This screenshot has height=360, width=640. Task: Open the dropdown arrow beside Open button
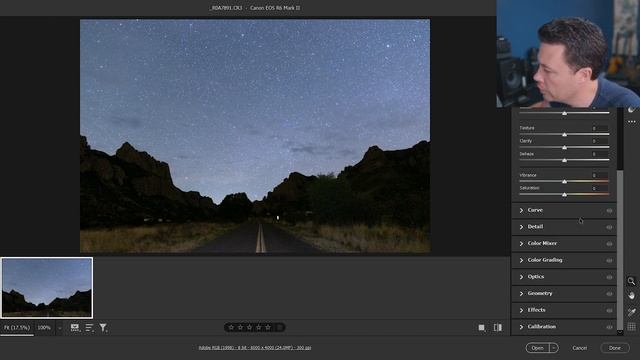[x=554, y=348]
